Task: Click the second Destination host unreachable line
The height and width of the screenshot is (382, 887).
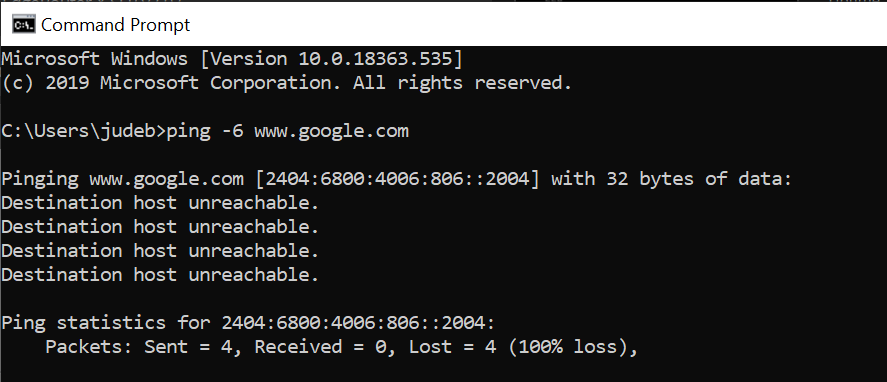Action: [160, 228]
